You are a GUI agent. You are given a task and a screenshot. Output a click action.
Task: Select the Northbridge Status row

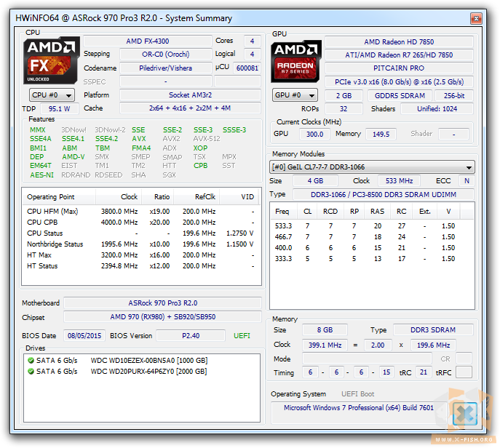coord(140,244)
